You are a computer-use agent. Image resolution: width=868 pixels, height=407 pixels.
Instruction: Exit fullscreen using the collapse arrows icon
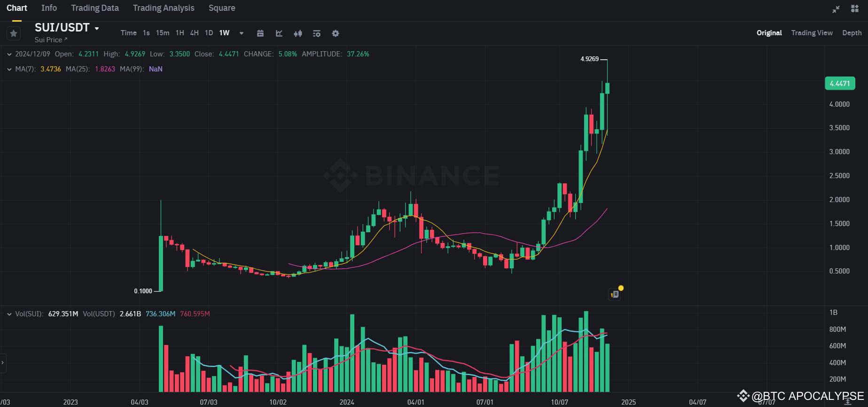pos(836,9)
